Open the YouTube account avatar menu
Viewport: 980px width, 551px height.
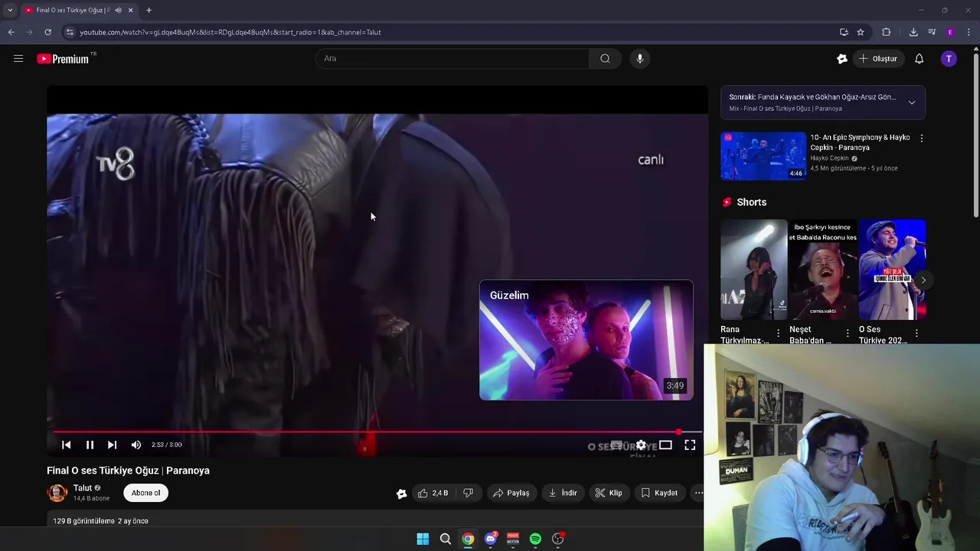click(949, 58)
